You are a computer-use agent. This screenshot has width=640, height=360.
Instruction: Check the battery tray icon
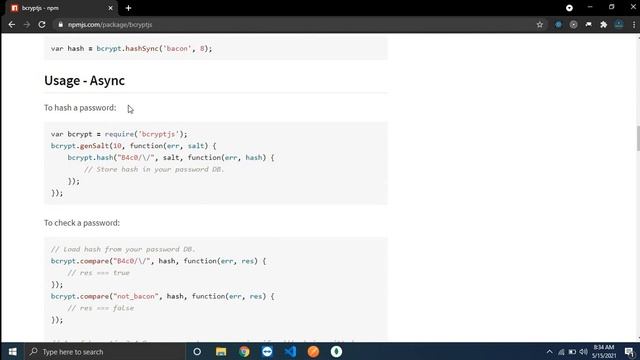[572, 352]
